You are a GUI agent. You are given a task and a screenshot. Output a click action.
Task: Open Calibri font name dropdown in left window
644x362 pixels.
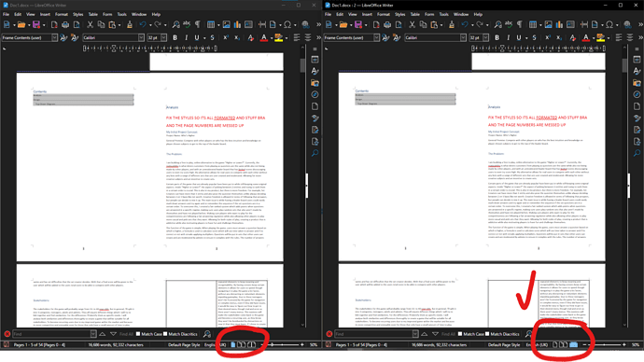pyautogui.click(x=141, y=37)
